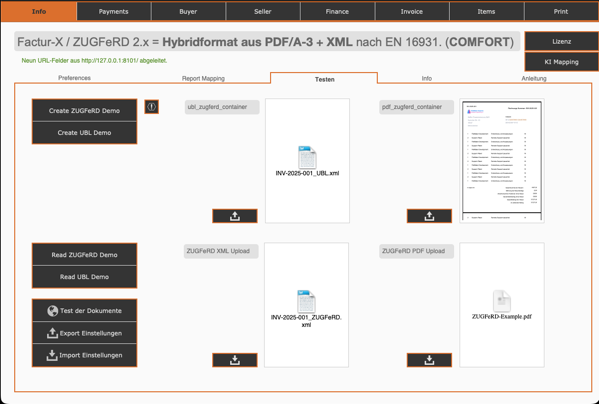The height and width of the screenshot is (404, 599).
Task: Switch to the Anleitung subtab
Action: pyautogui.click(x=534, y=78)
